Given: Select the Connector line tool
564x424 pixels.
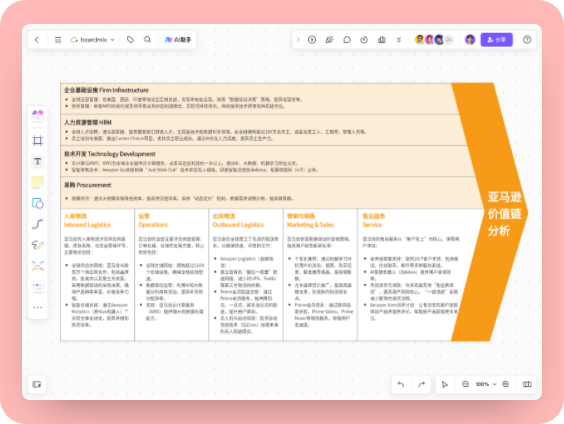Looking at the screenshot, I should [x=38, y=224].
